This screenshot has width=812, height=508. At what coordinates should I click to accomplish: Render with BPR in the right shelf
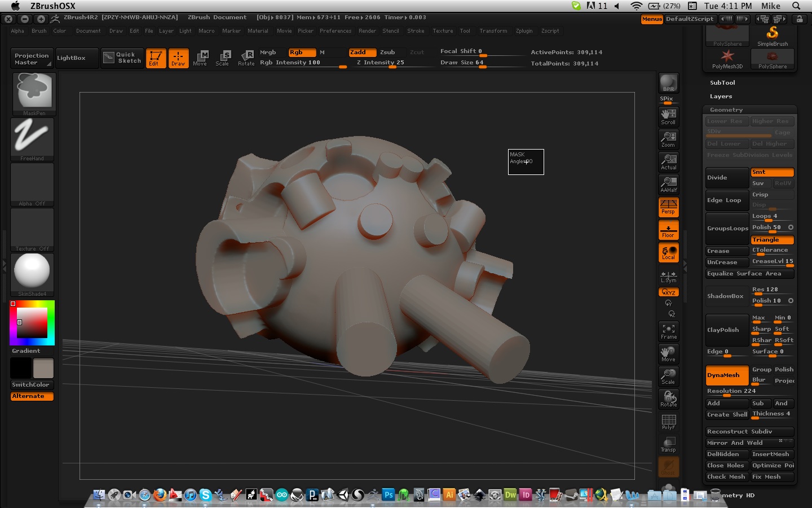tap(668, 82)
